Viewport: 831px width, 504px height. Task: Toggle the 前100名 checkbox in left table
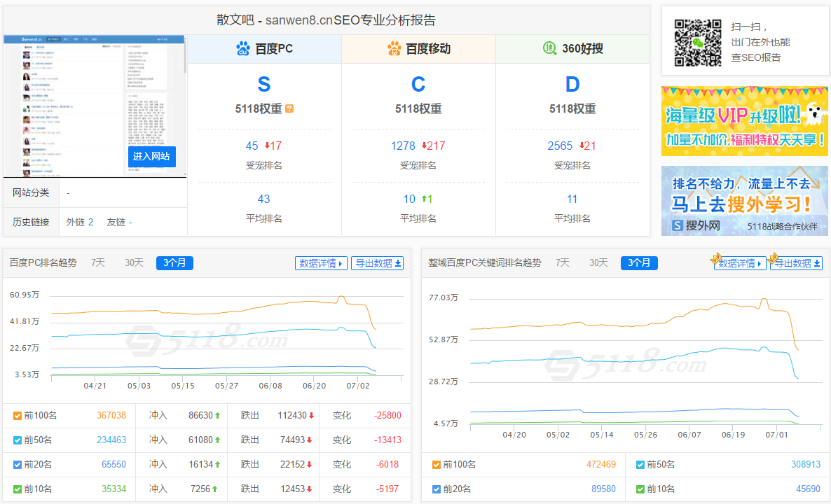pyautogui.click(x=18, y=416)
